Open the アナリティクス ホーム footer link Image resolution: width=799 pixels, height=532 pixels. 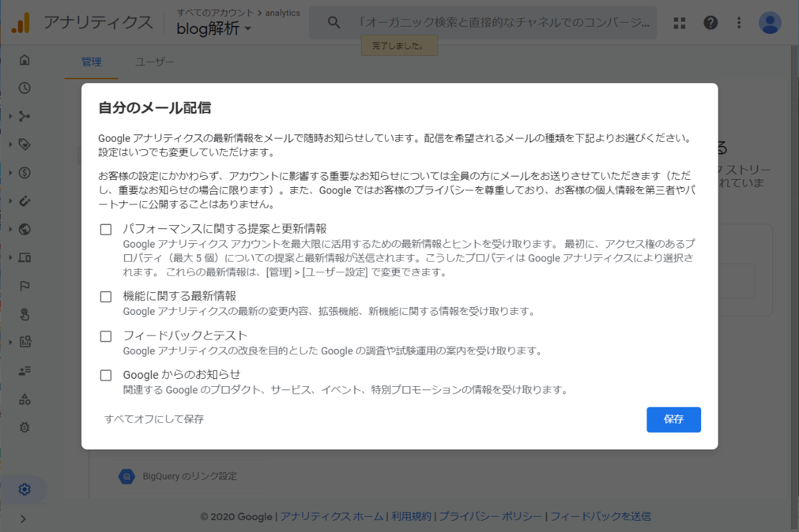tap(332, 516)
